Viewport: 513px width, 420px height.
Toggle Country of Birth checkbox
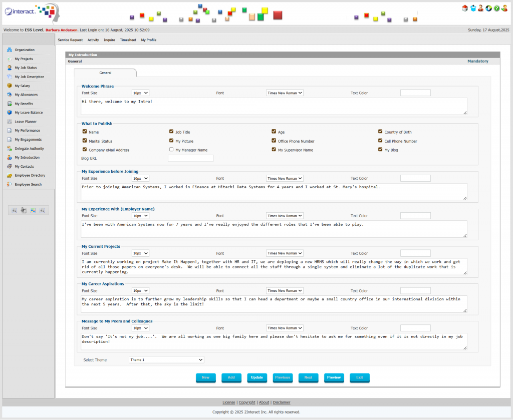coord(380,131)
